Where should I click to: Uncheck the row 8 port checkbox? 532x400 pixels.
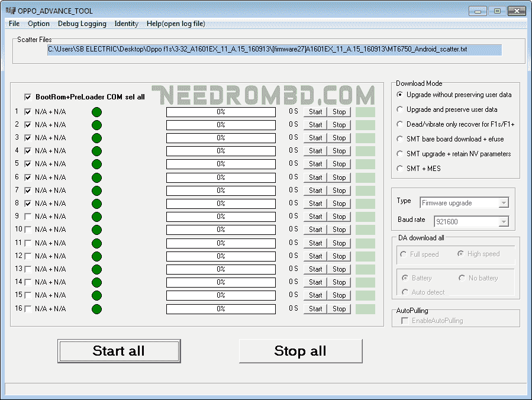coord(28,204)
